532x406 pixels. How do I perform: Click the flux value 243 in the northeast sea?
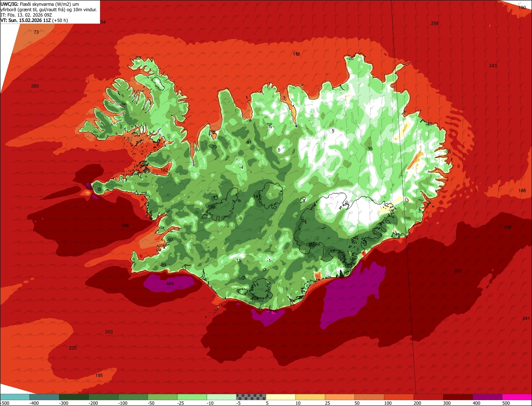pos(493,66)
